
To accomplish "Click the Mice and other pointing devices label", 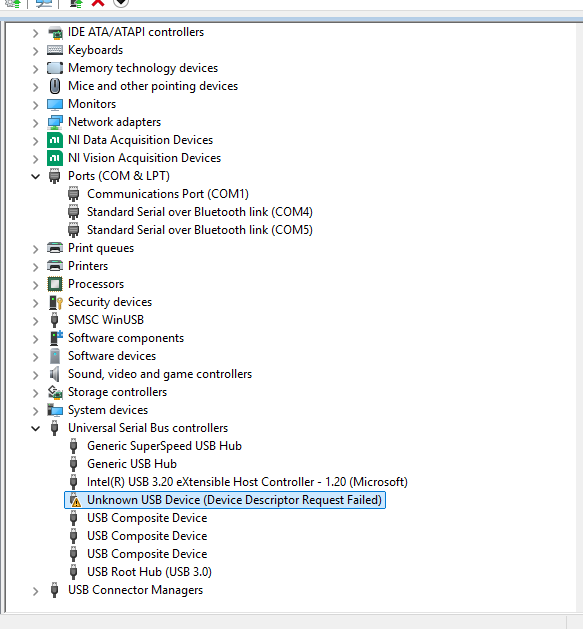I will point(153,86).
